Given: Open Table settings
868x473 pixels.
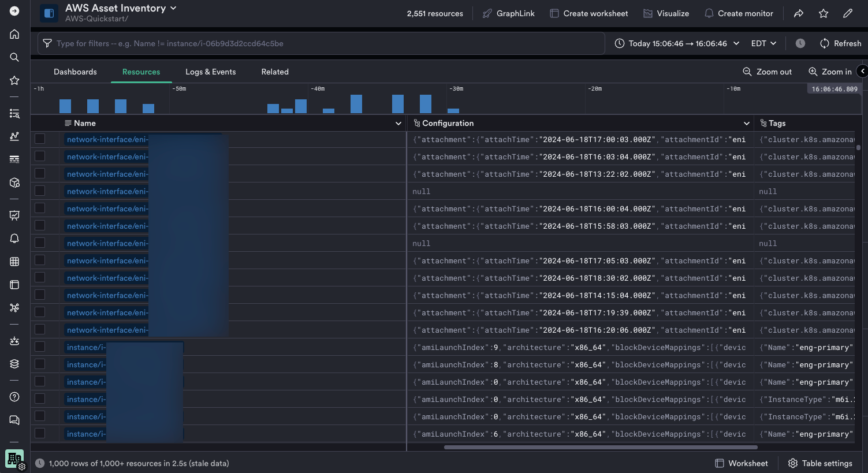Looking at the screenshot, I should click(x=820, y=463).
